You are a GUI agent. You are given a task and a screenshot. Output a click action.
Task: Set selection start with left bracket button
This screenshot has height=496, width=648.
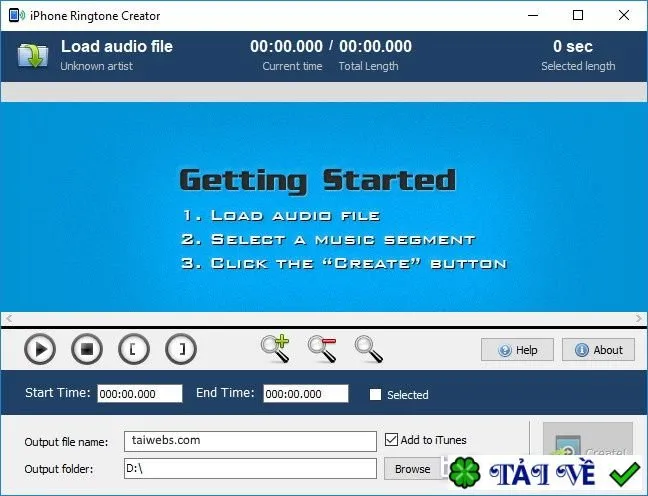[134, 350]
